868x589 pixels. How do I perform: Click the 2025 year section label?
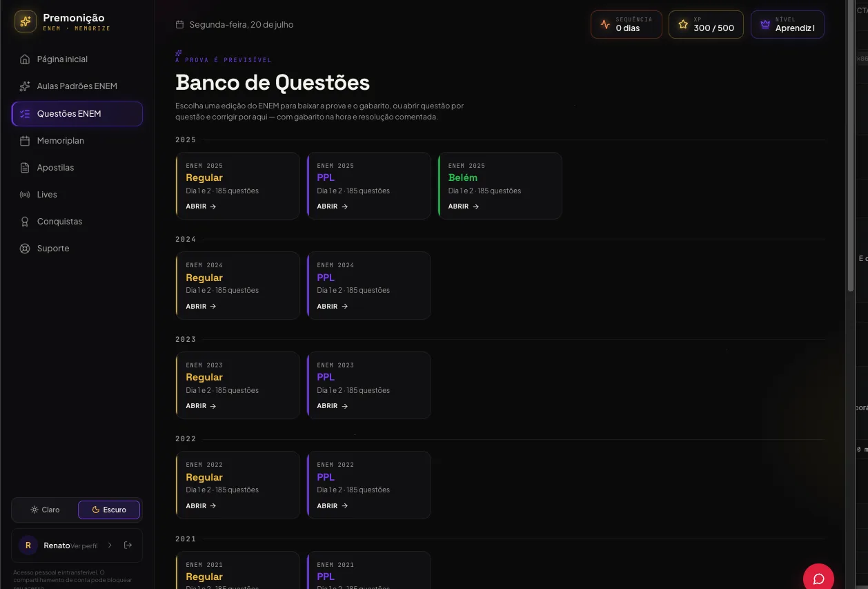(x=186, y=140)
